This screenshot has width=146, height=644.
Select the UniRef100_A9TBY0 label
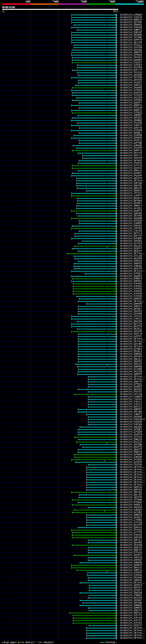tap(131, 555)
